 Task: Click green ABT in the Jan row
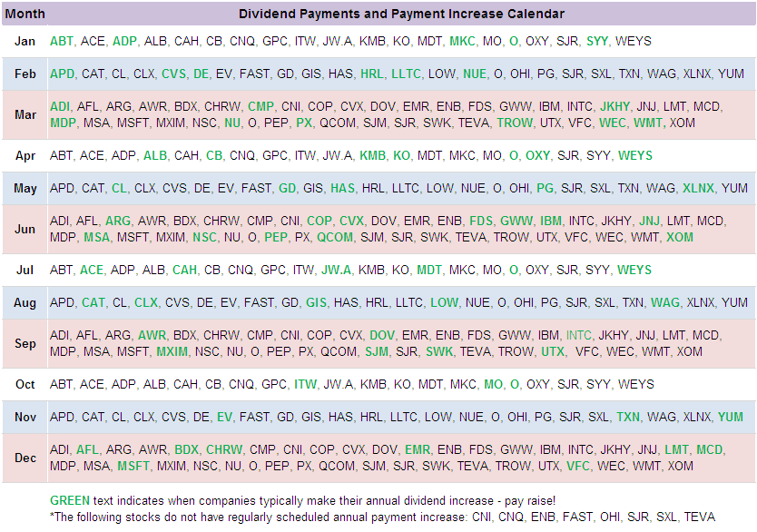62,41
